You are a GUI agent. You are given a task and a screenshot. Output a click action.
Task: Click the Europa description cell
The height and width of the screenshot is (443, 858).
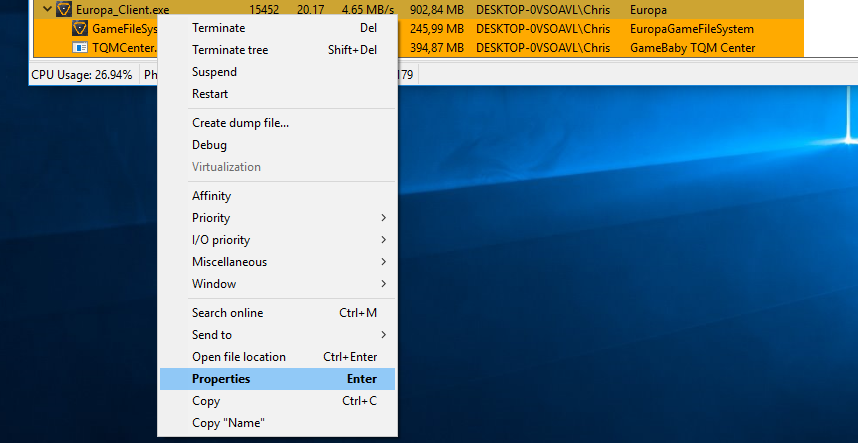point(648,10)
